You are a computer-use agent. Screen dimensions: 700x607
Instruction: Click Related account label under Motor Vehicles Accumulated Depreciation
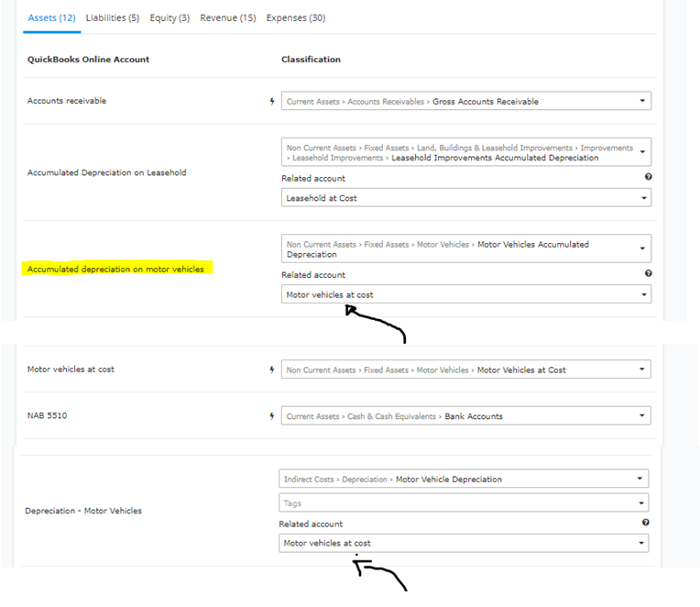coord(313,275)
